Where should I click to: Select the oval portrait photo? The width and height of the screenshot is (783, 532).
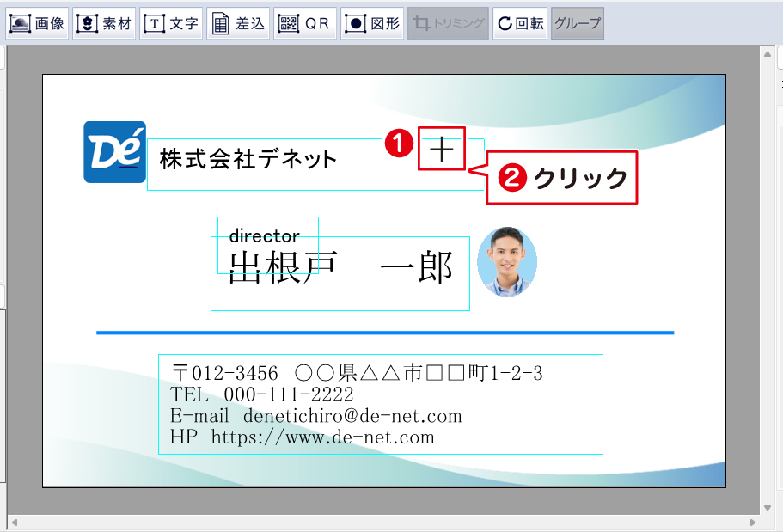(507, 262)
